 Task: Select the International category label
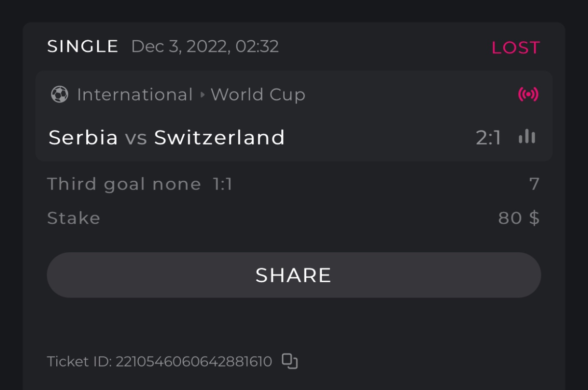tap(135, 95)
